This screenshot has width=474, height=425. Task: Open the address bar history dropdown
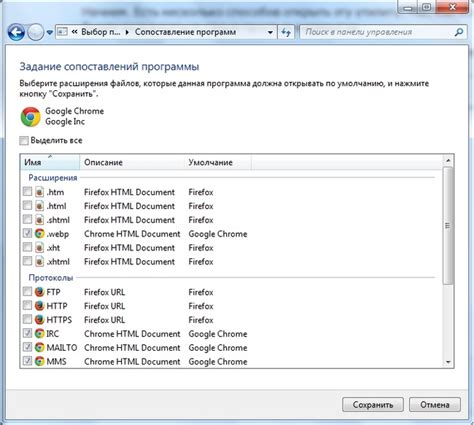270,33
